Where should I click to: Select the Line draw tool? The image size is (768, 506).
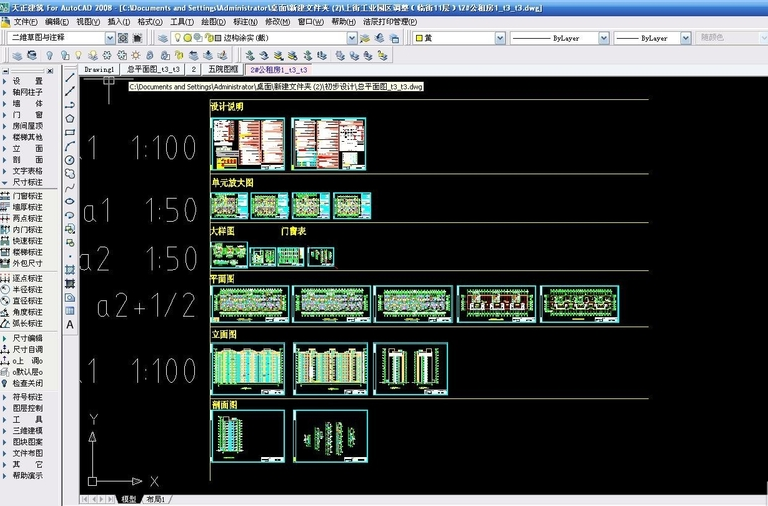pyautogui.click(x=70, y=76)
